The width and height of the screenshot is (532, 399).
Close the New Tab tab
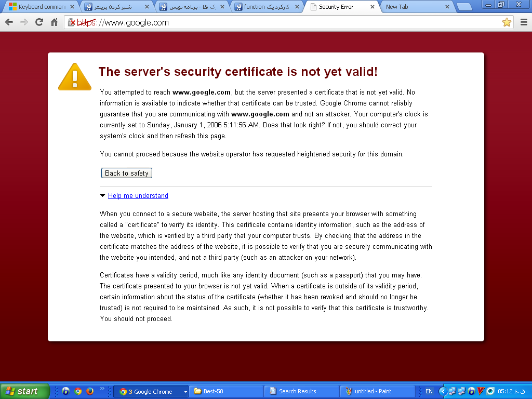(x=447, y=7)
